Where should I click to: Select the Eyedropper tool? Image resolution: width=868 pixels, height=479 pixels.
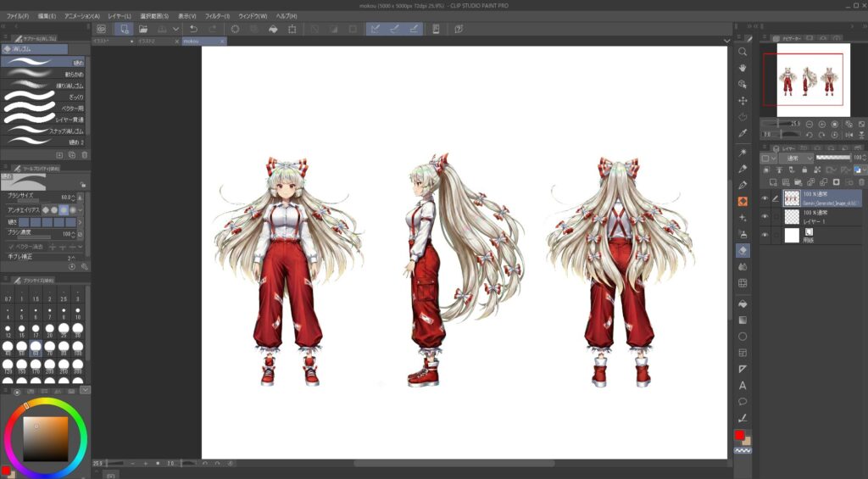pyautogui.click(x=743, y=134)
